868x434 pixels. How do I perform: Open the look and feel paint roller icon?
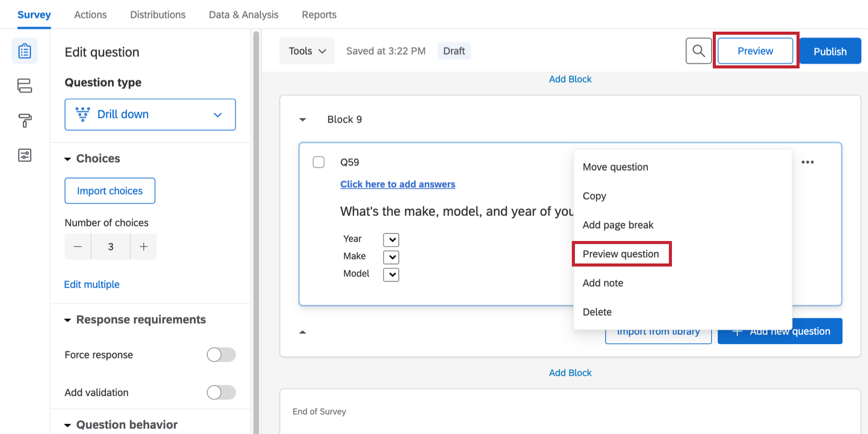click(x=25, y=120)
